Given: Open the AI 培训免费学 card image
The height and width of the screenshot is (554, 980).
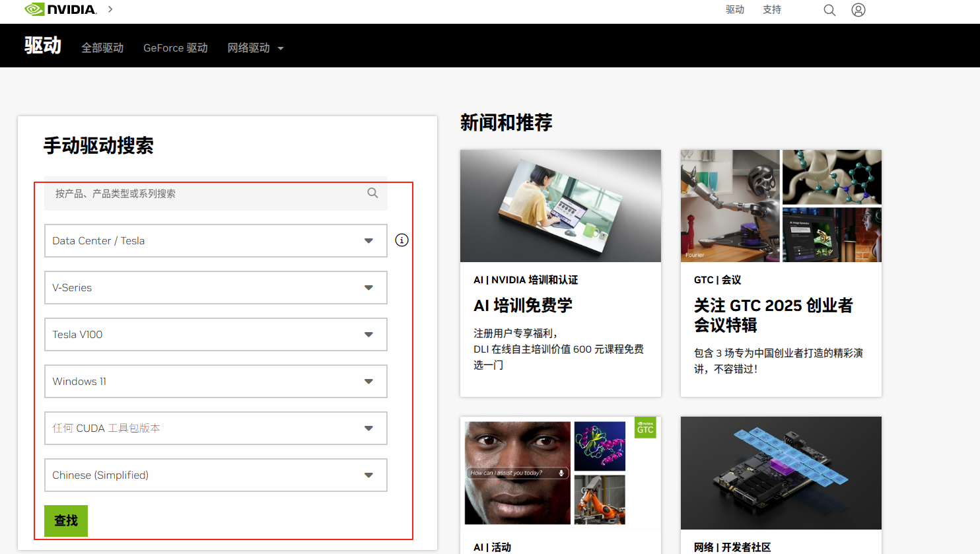Looking at the screenshot, I should [x=561, y=206].
